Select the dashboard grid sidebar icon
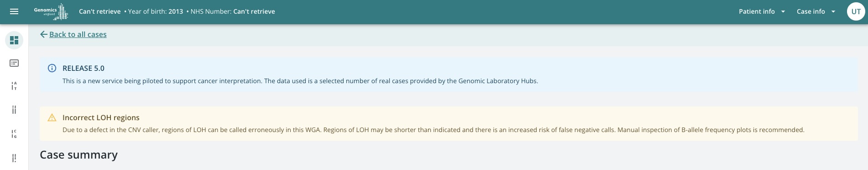The height and width of the screenshot is (170, 868). click(14, 40)
